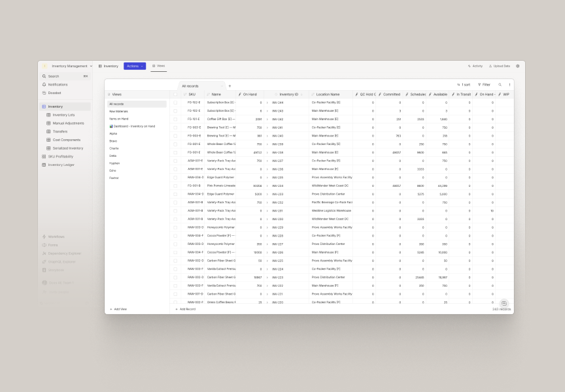
Task: Click the sidebar Search field
Action: click(65, 76)
